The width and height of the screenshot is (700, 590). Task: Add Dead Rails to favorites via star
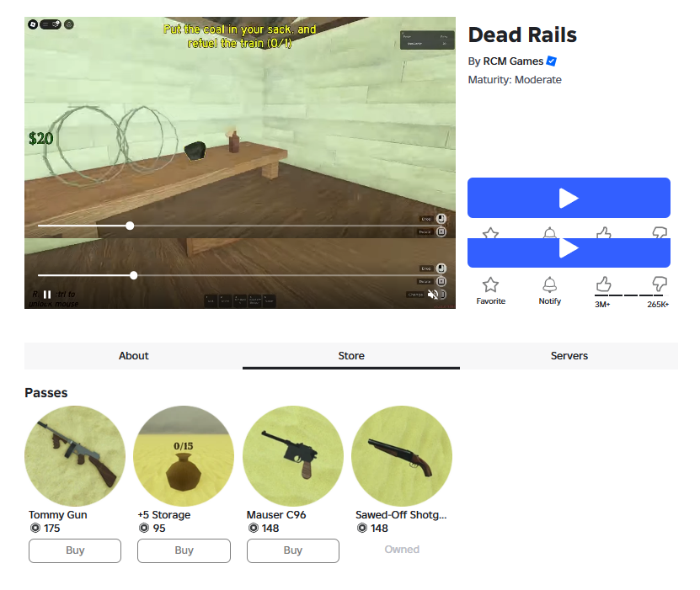(x=490, y=284)
